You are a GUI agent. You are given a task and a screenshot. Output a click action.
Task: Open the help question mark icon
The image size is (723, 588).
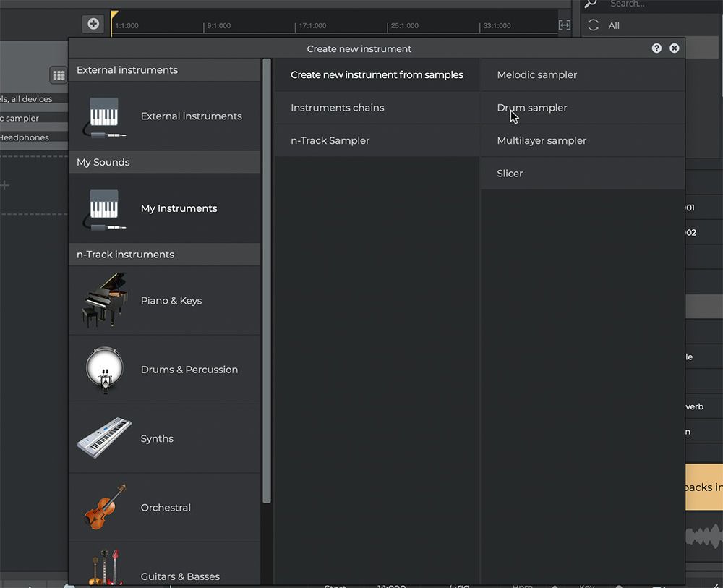[656, 48]
